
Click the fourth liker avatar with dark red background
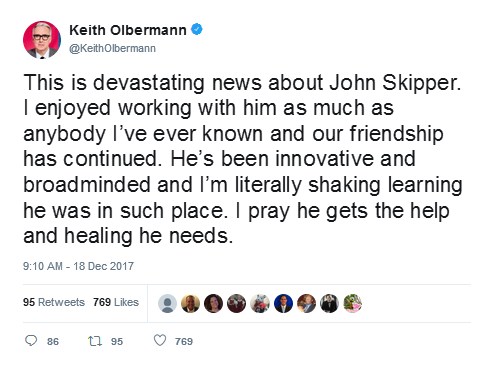[237, 303]
